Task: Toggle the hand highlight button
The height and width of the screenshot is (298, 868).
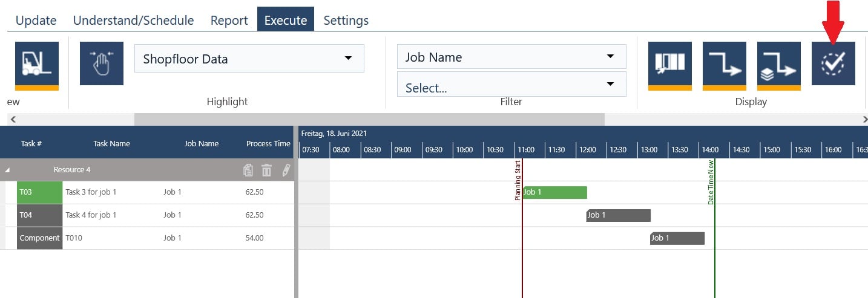Action: click(102, 63)
